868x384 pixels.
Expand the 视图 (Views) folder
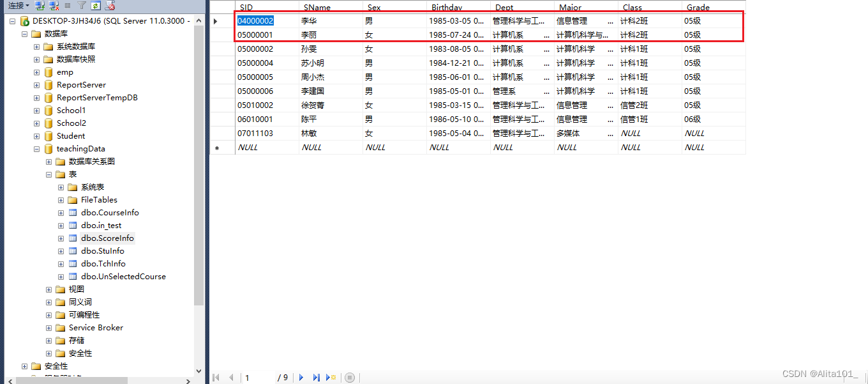[49, 289]
